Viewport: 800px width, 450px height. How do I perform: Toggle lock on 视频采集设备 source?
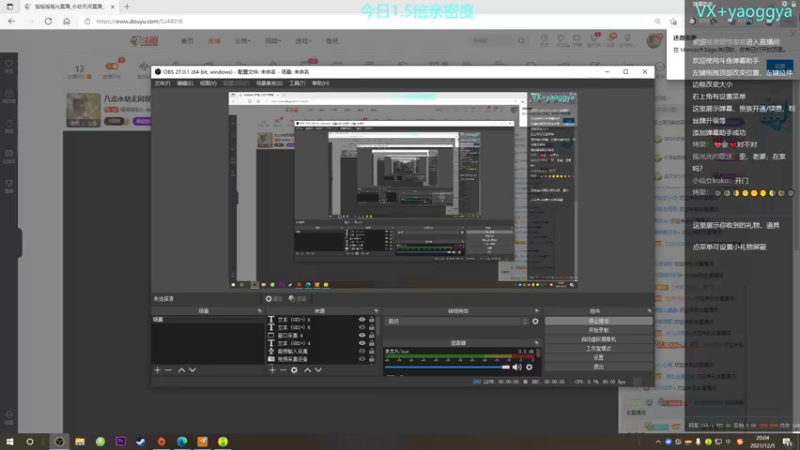click(x=371, y=359)
